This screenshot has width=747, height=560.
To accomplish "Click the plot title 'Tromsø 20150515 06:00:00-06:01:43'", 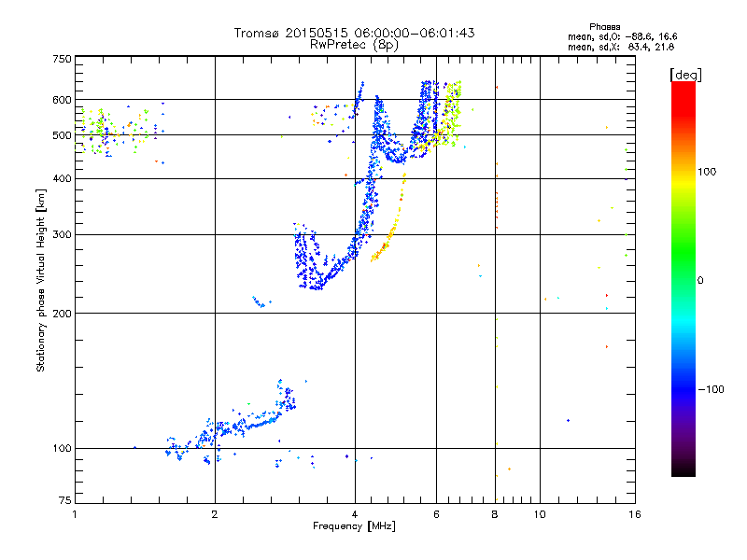I will 354,33.
